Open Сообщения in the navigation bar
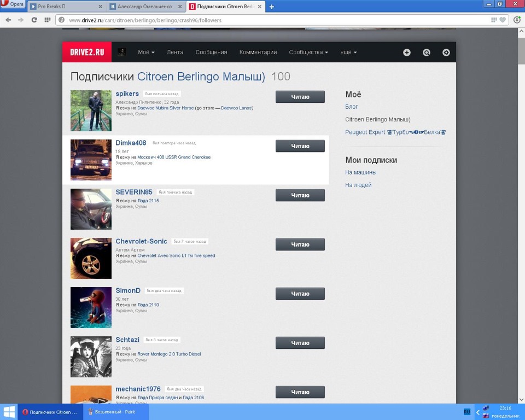This screenshot has height=420, width=525. coord(211,52)
